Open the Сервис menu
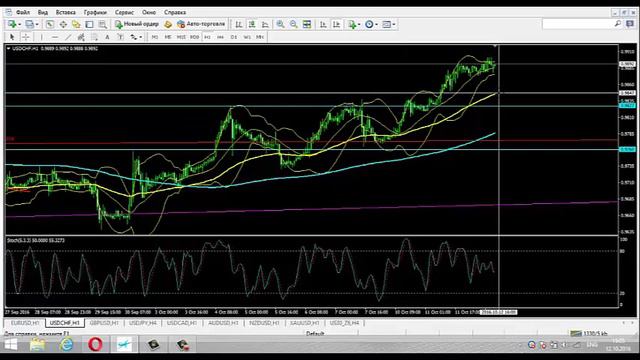The height and width of the screenshot is (360, 640). (124, 13)
